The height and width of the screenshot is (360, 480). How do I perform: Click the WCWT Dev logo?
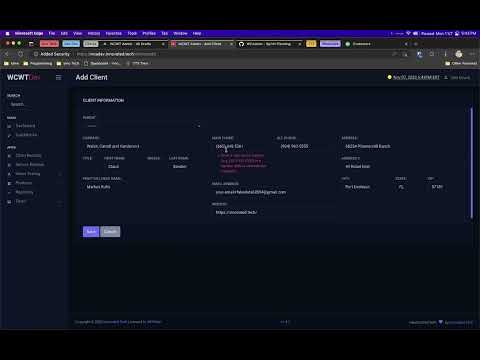tap(24, 77)
